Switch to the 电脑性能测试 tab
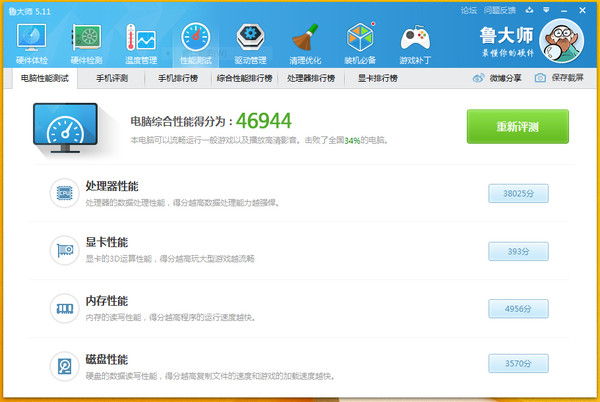 point(45,78)
